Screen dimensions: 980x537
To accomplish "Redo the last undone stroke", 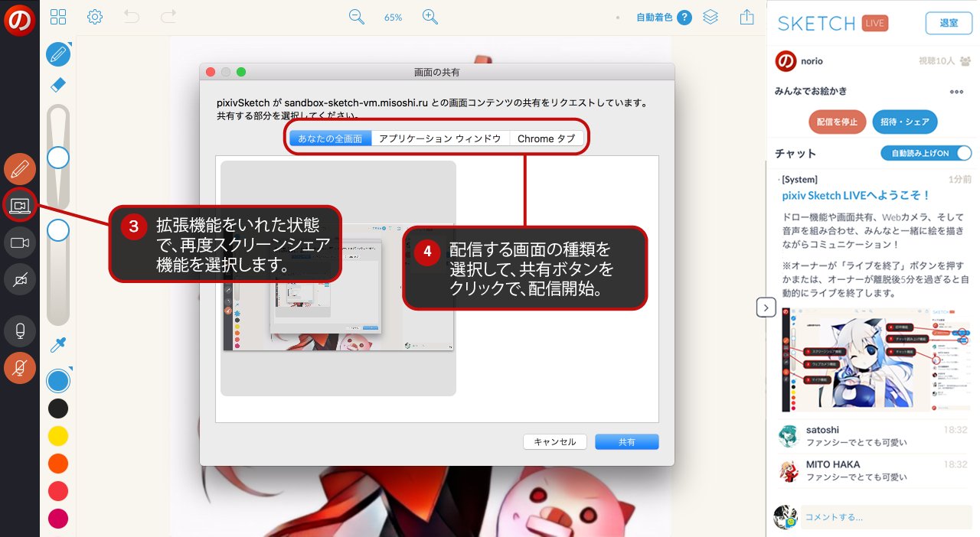I will [168, 16].
